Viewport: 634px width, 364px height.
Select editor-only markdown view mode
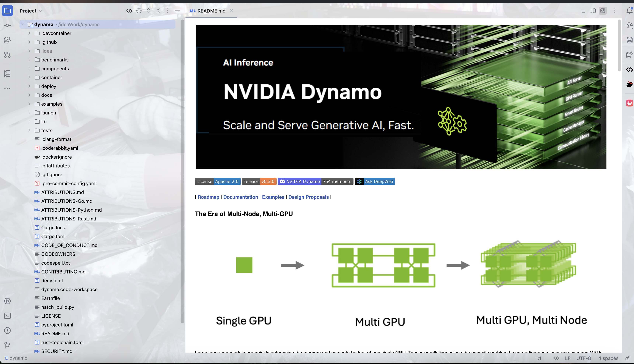(584, 11)
